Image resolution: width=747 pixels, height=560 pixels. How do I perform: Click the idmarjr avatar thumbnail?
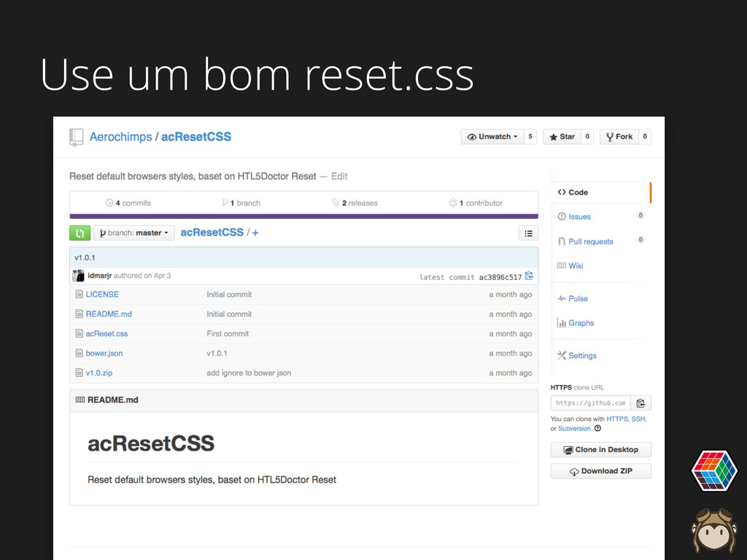(78, 276)
